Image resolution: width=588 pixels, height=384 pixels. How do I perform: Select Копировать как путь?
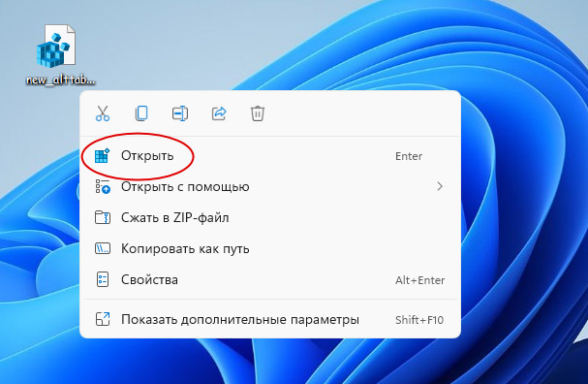pos(270,248)
